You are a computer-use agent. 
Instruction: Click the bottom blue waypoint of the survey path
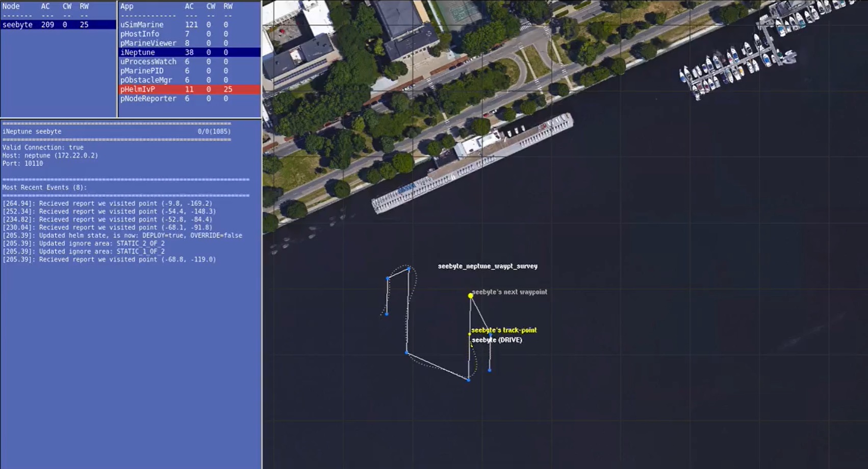pos(468,379)
